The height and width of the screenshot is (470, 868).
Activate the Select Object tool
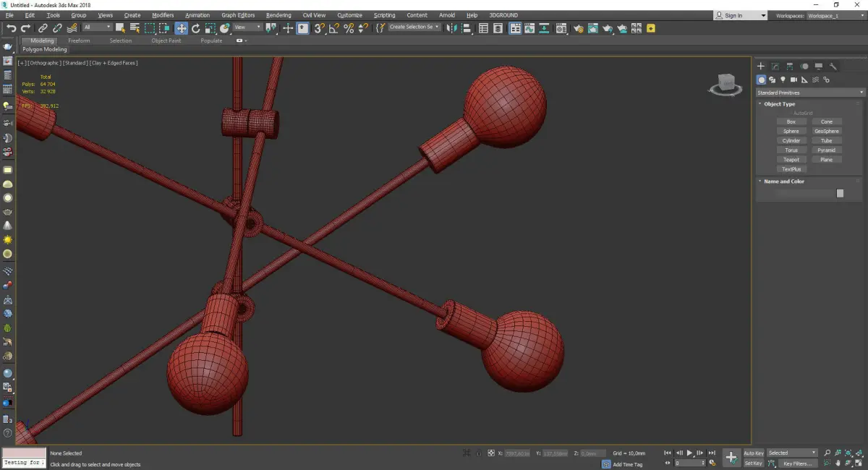(120, 27)
